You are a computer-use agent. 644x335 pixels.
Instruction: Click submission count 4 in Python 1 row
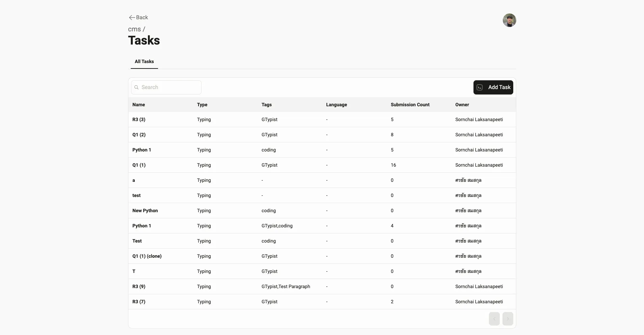click(x=392, y=226)
